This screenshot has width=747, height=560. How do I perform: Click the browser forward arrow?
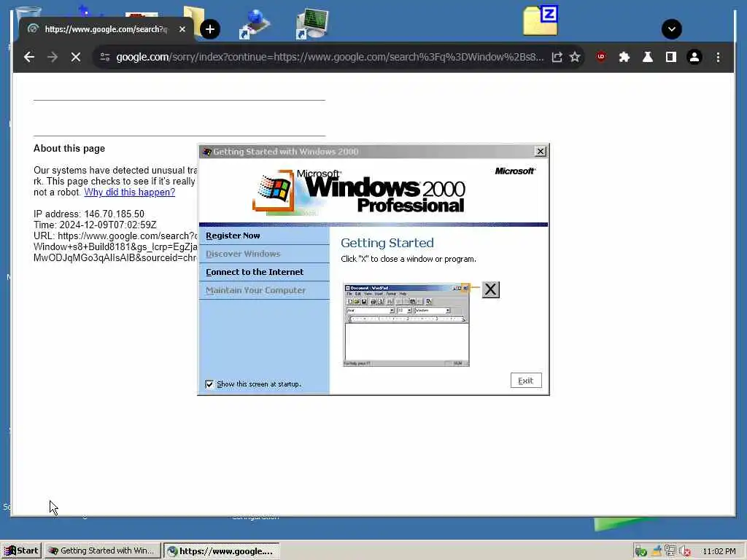pos(53,57)
